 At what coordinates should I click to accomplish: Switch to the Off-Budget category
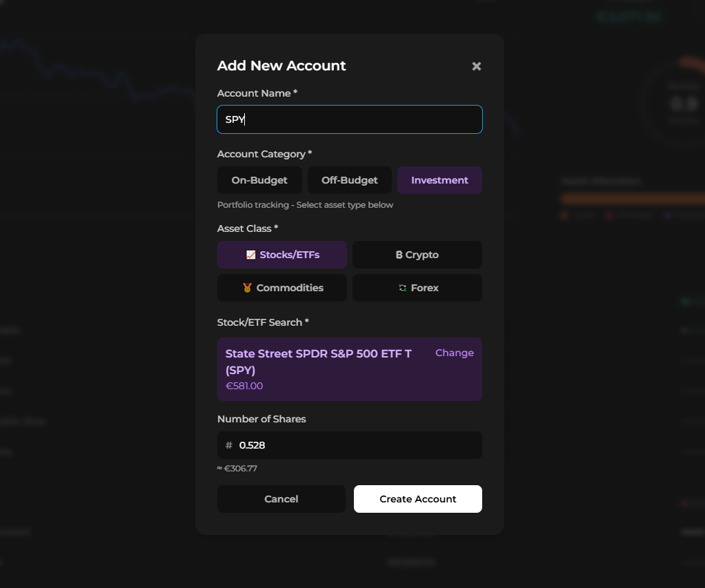(x=349, y=180)
